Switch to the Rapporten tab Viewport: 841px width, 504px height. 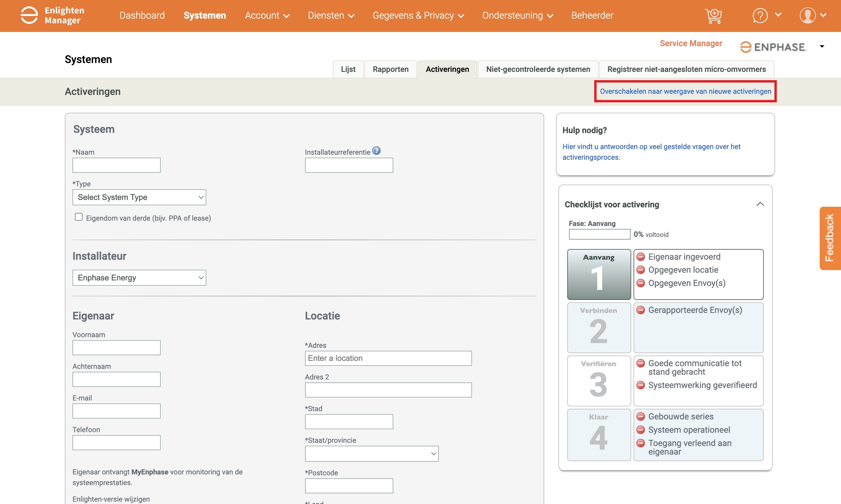click(x=390, y=69)
